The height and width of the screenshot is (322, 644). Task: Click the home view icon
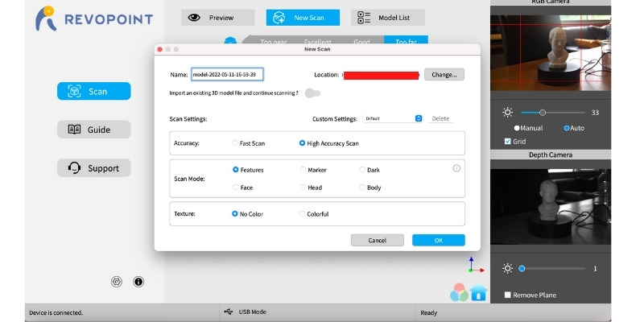coord(478,293)
